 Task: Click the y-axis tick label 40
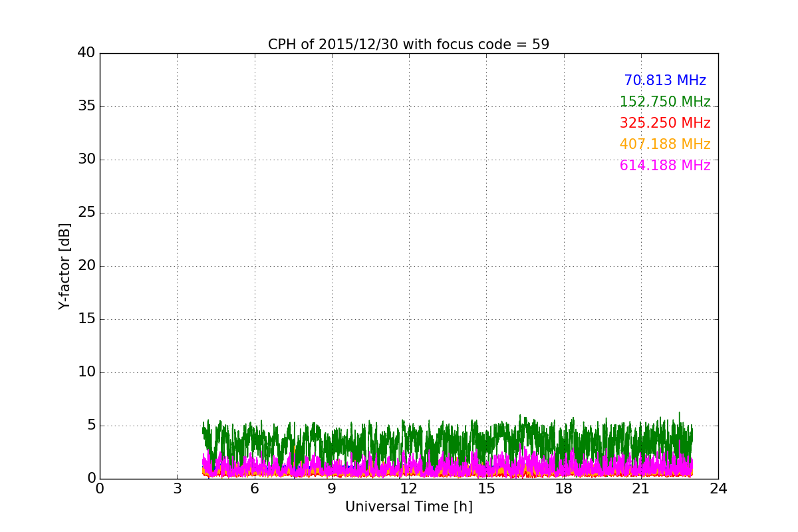click(86, 53)
